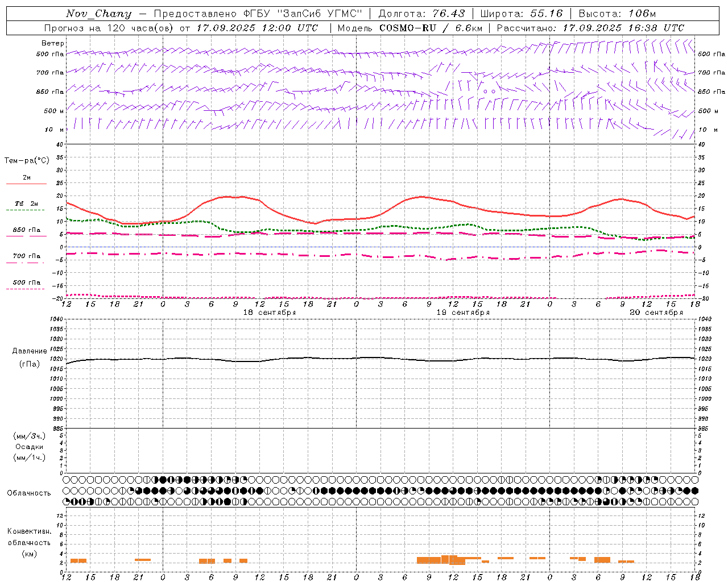Click the 10 м wind level label on left
Viewport: 728px width, 582px height.
coord(55,130)
